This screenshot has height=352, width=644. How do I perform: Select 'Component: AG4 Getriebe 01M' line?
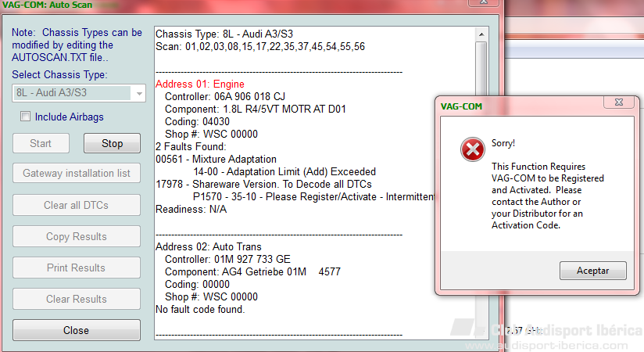tap(252, 271)
